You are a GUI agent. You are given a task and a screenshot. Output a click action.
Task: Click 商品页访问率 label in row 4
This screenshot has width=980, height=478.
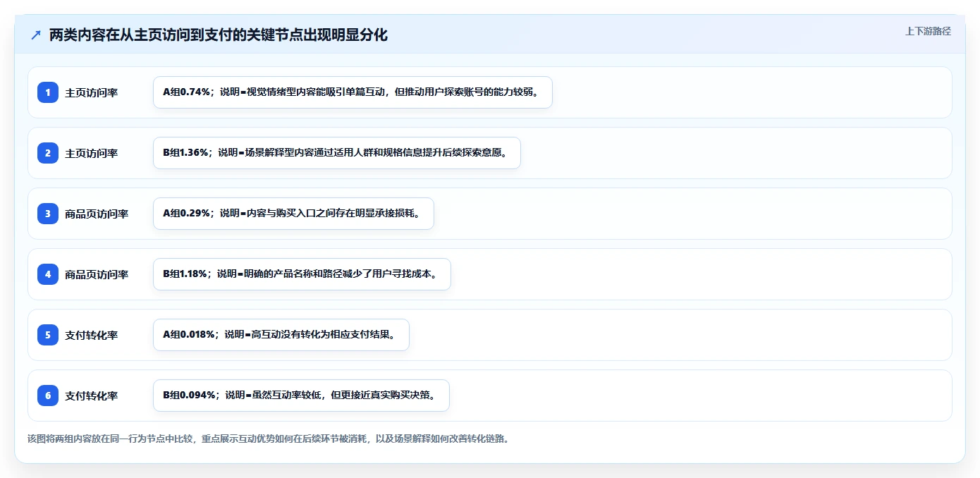click(x=97, y=274)
